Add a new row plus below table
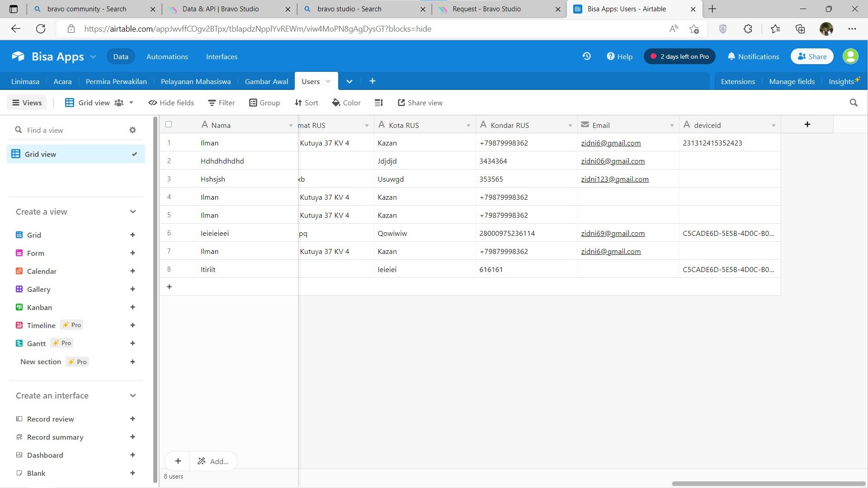Image resolution: width=868 pixels, height=488 pixels. pos(169,287)
